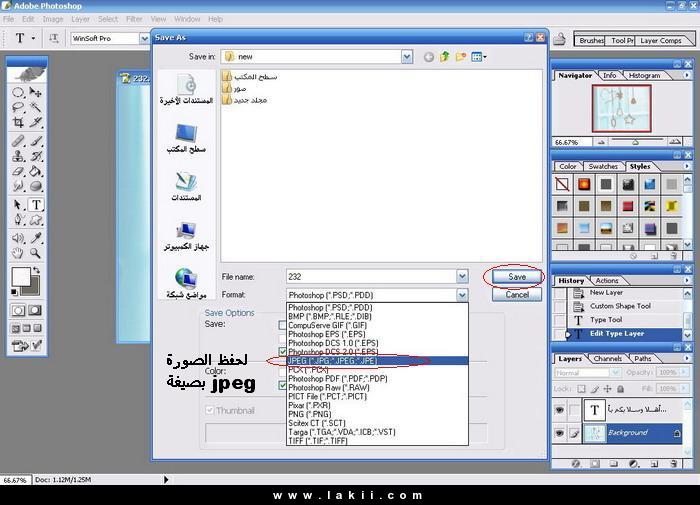Click the foreground color swatch
Screen dimensions: 700x505
coord(21,277)
